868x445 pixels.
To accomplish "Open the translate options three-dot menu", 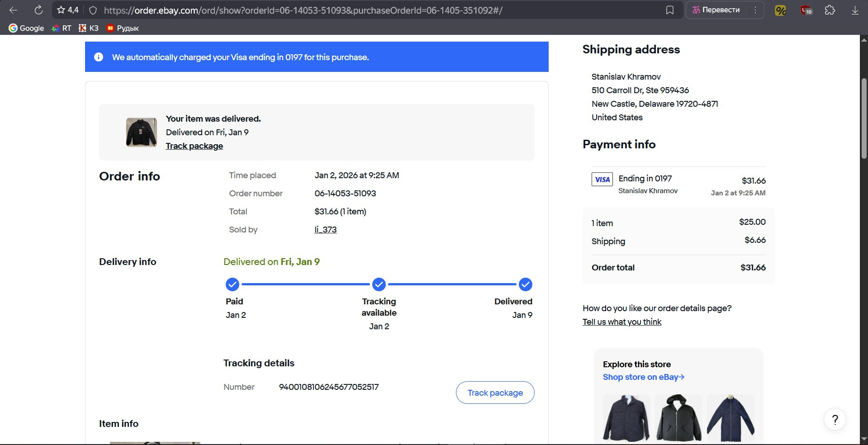I will coord(755,10).
